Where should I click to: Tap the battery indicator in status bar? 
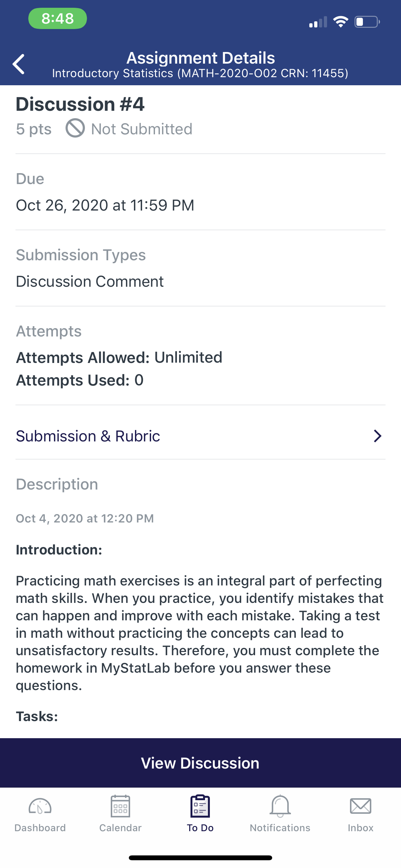[x=367, y=22]
